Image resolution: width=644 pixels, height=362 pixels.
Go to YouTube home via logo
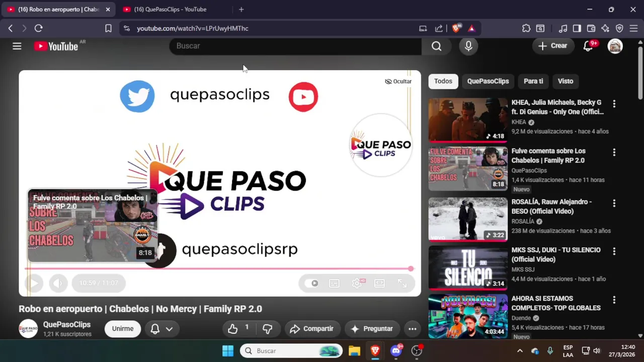point(56,46)
